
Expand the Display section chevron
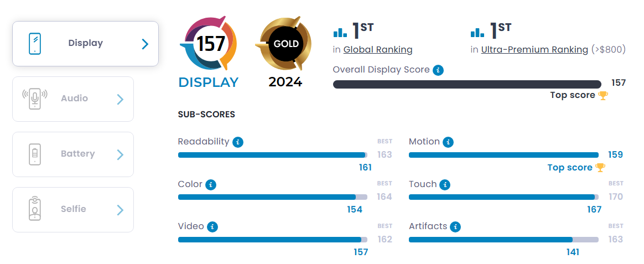[x=145, y=44]
